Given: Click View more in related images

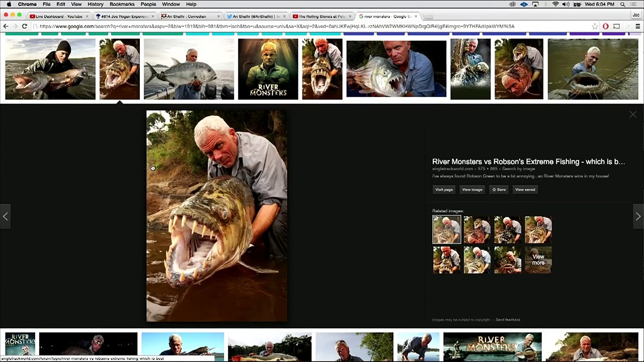Looking at the screenshot, I should 538,260.
